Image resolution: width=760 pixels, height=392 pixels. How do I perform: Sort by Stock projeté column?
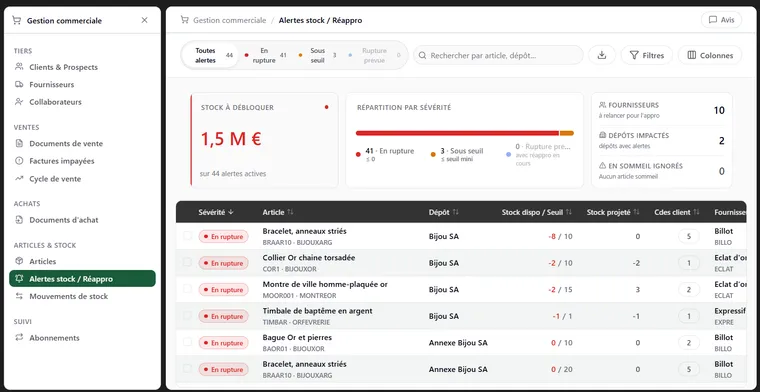click(613, 212)
